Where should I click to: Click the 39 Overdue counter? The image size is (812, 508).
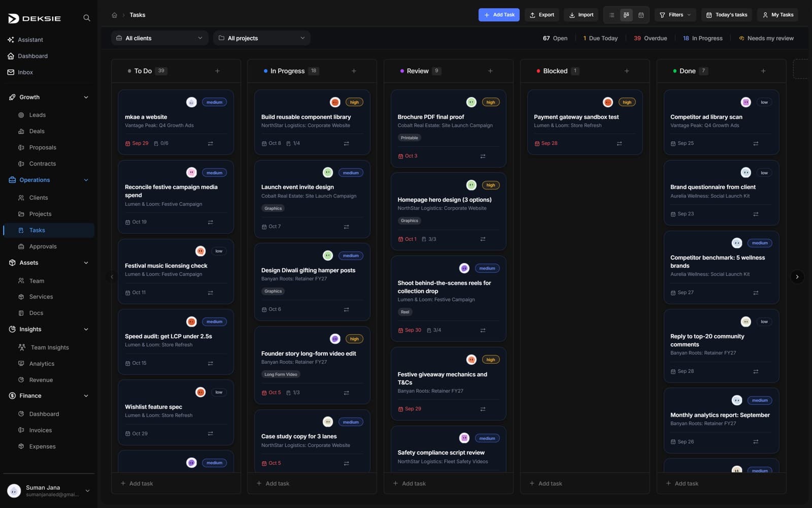(650, 38)
